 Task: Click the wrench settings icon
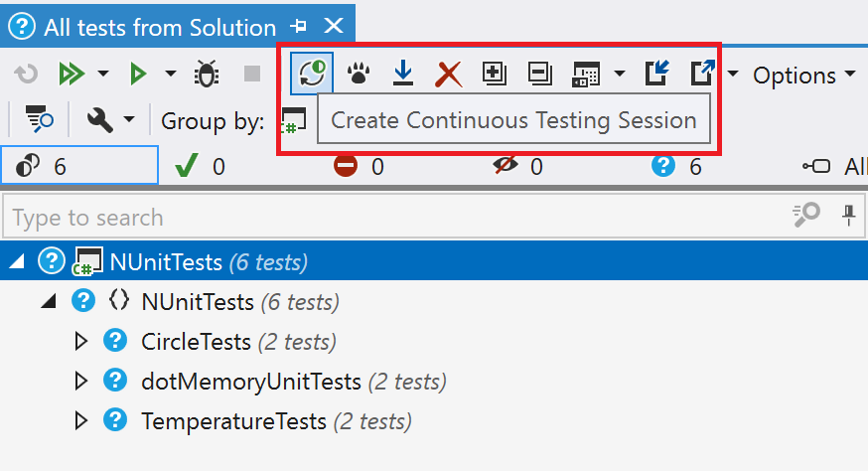tap(100, 120)
